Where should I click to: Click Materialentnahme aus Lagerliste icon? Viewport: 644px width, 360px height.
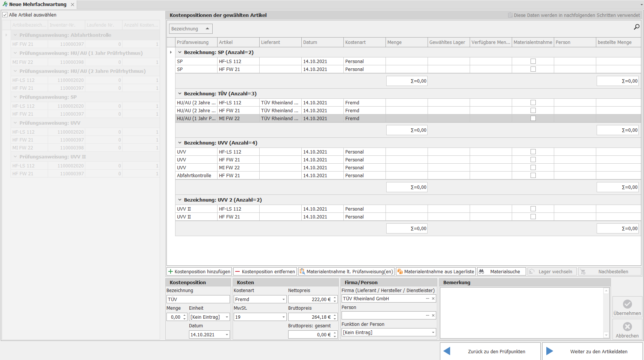click(400, 271)
